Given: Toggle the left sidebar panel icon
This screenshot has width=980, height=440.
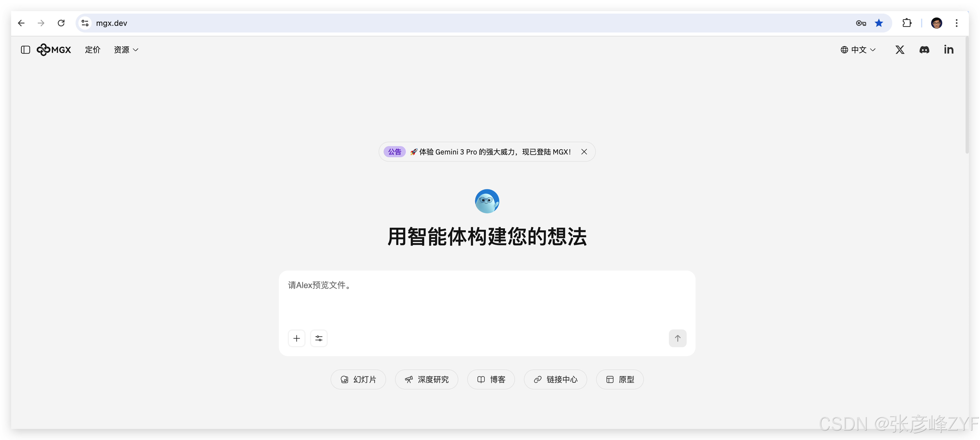Looking at the screenshot, I should (26, 50).
